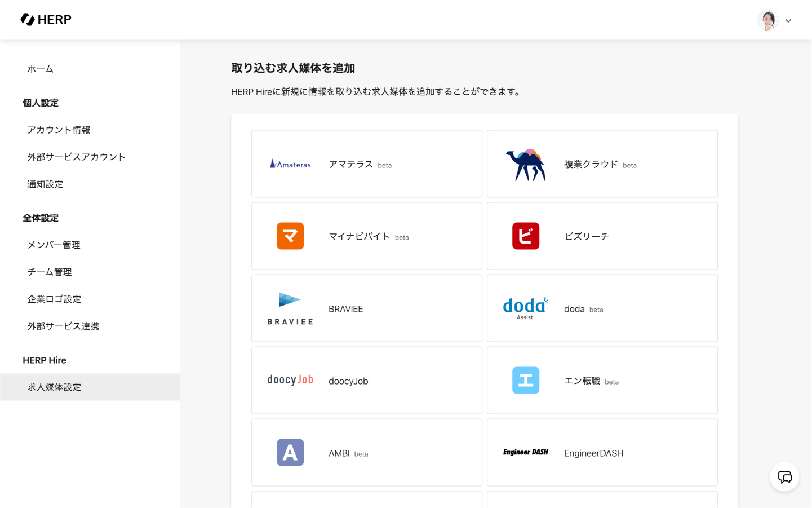
Task: Open アカウント情報 settings
Action: click(x=90, y=130)
